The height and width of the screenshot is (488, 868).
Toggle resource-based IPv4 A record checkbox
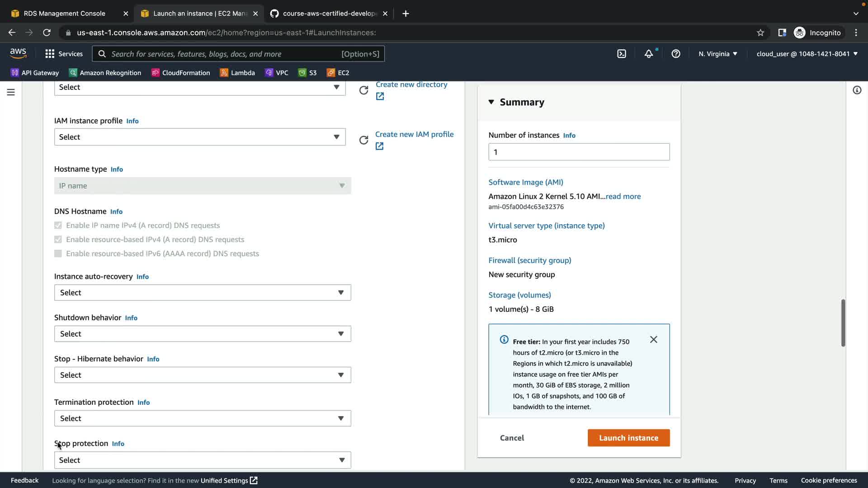pos(58,239)
